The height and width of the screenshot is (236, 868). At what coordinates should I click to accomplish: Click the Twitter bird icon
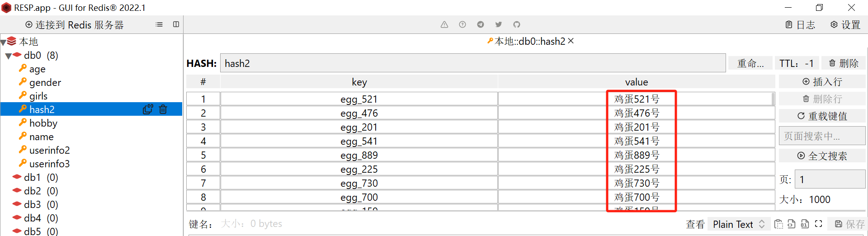point(499,24)
